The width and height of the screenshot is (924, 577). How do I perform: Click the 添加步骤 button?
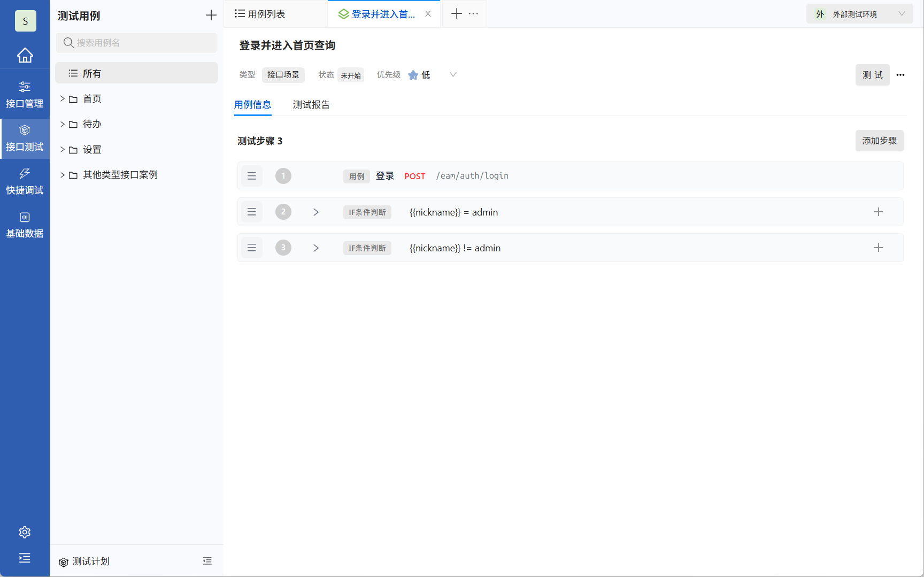point(879,141)
